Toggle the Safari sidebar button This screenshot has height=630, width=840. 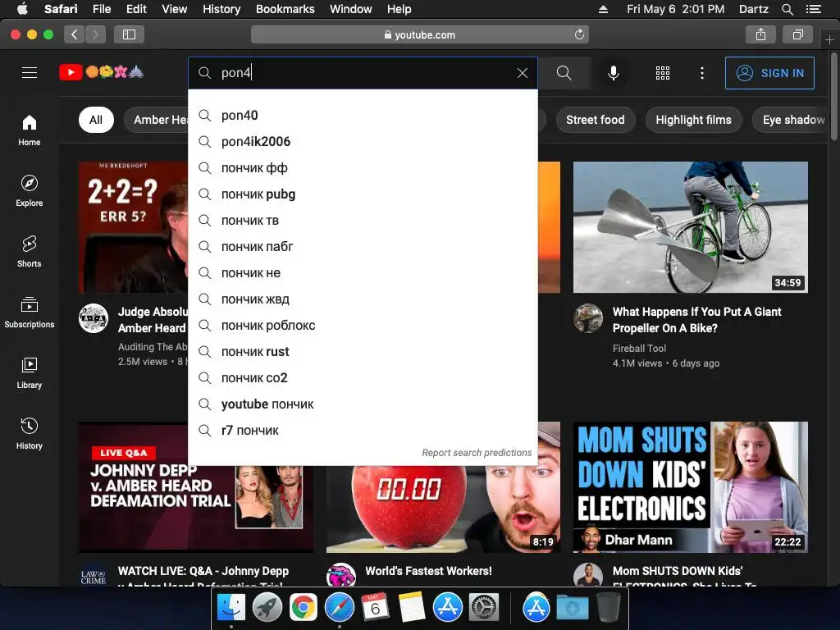pos(129,34)
